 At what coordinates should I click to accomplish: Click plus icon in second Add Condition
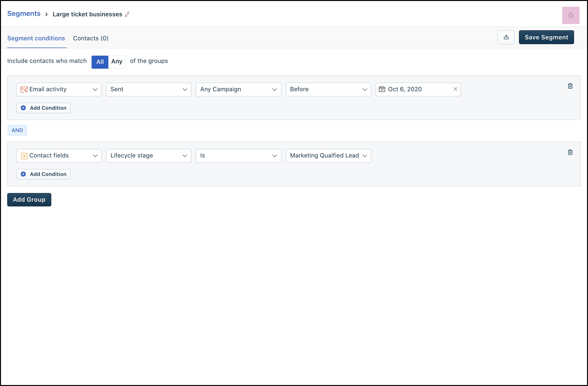tap(23, 174)
